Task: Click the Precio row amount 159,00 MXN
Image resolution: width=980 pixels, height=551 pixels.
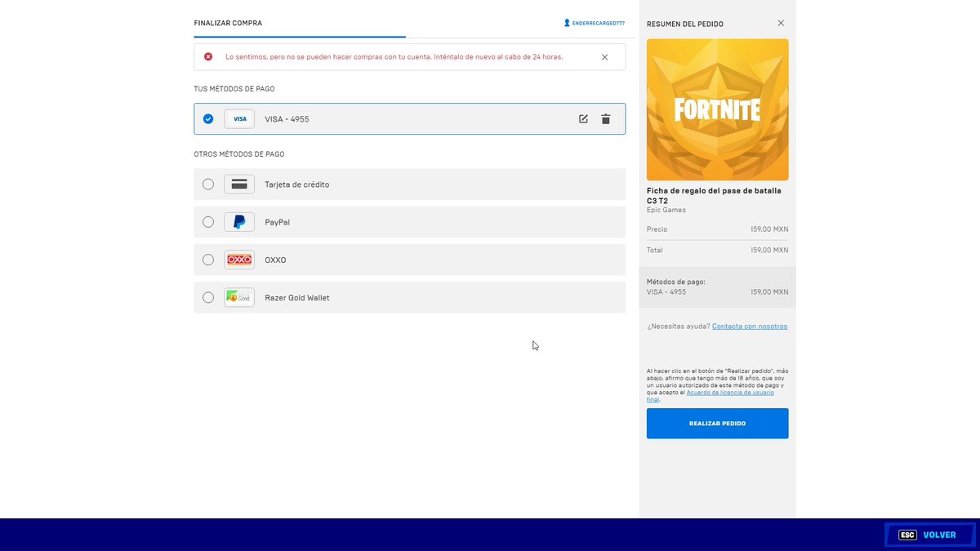Action: point(769,229)
